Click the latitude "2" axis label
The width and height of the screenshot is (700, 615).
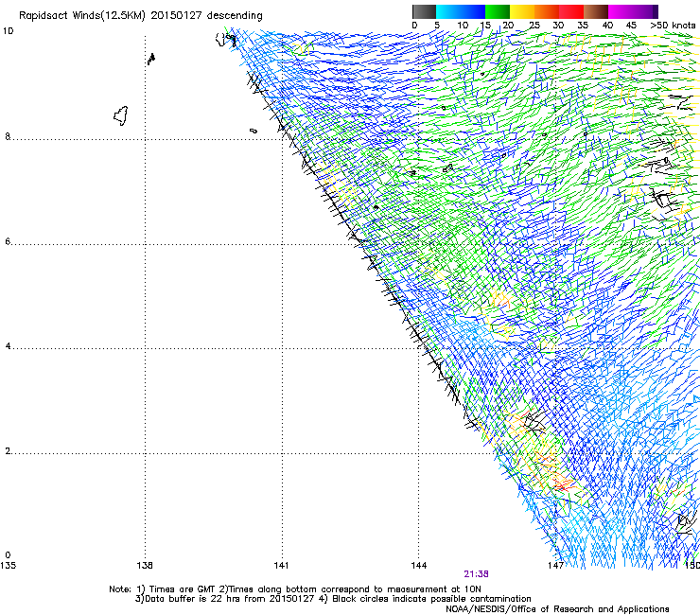click(8, 451)
